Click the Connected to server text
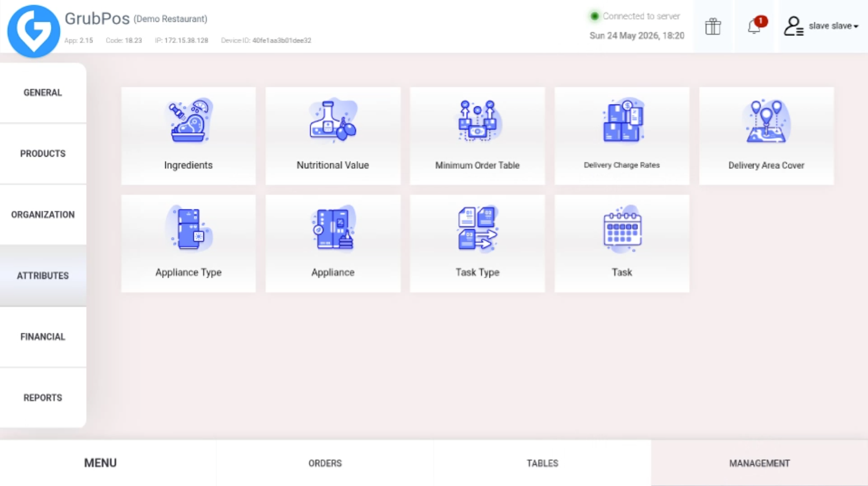 [x=641, y=16]
